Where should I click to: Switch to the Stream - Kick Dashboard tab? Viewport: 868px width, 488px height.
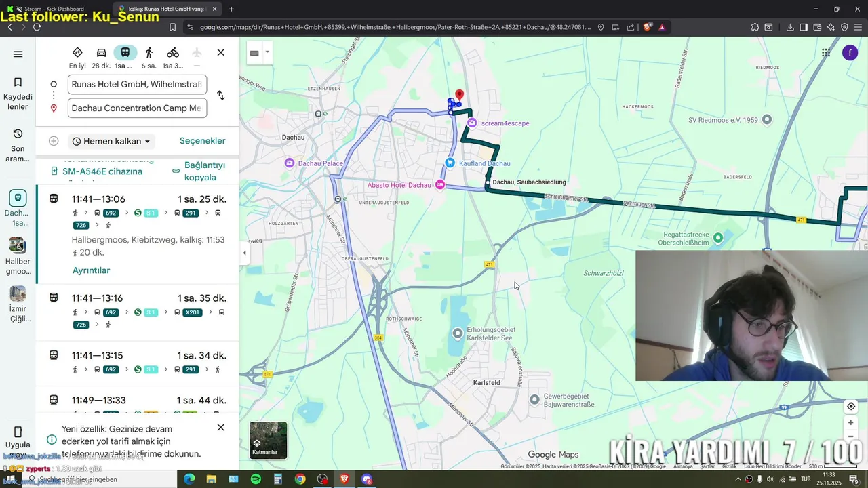[56, 9]
